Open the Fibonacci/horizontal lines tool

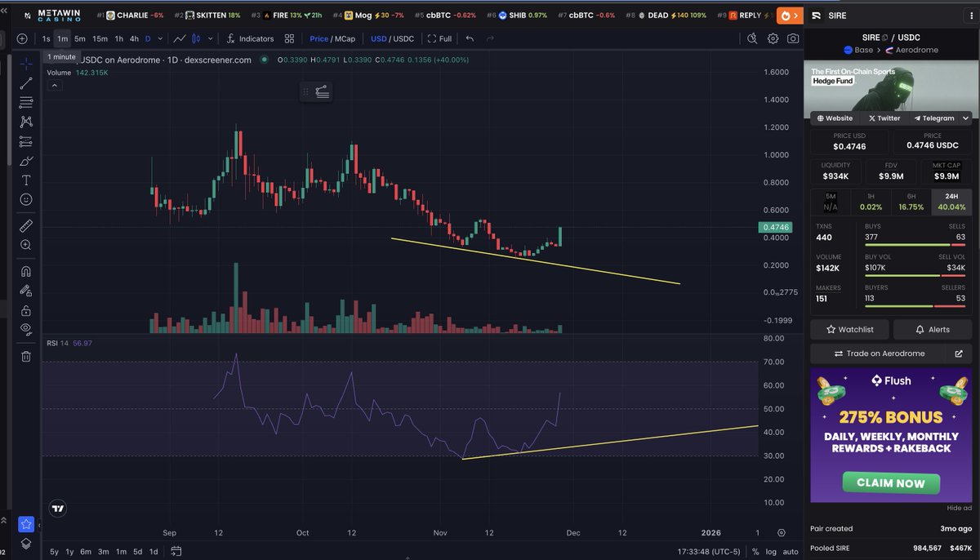pos(26,102)
